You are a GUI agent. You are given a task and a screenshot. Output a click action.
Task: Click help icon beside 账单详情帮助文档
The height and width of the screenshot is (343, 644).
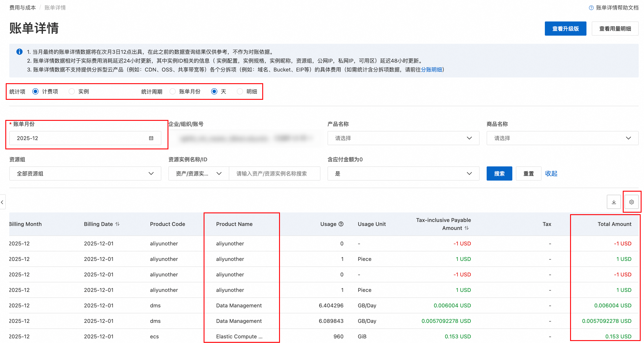click(591, 8)
